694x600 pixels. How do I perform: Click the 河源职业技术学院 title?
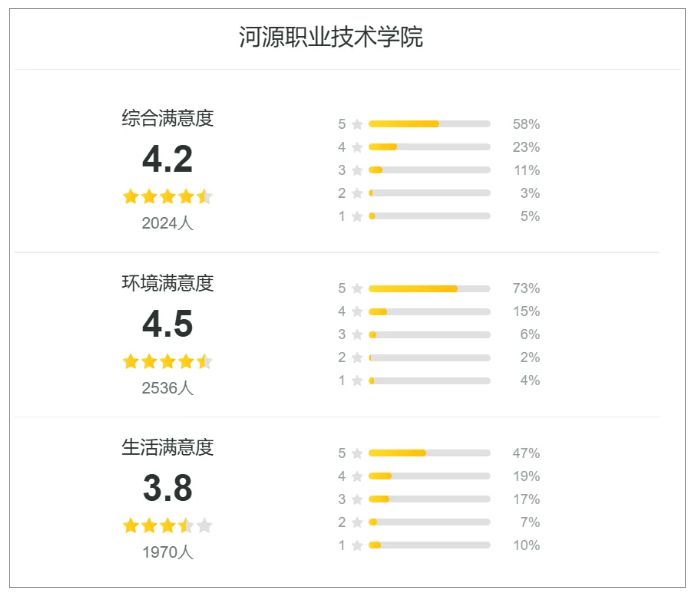point(331,38)
